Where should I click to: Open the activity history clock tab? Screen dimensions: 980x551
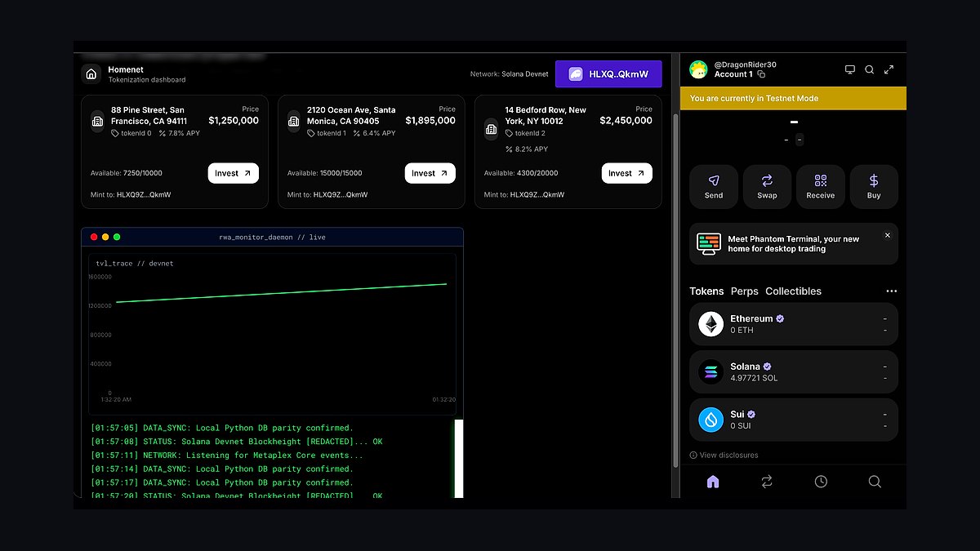pos(821,482)
